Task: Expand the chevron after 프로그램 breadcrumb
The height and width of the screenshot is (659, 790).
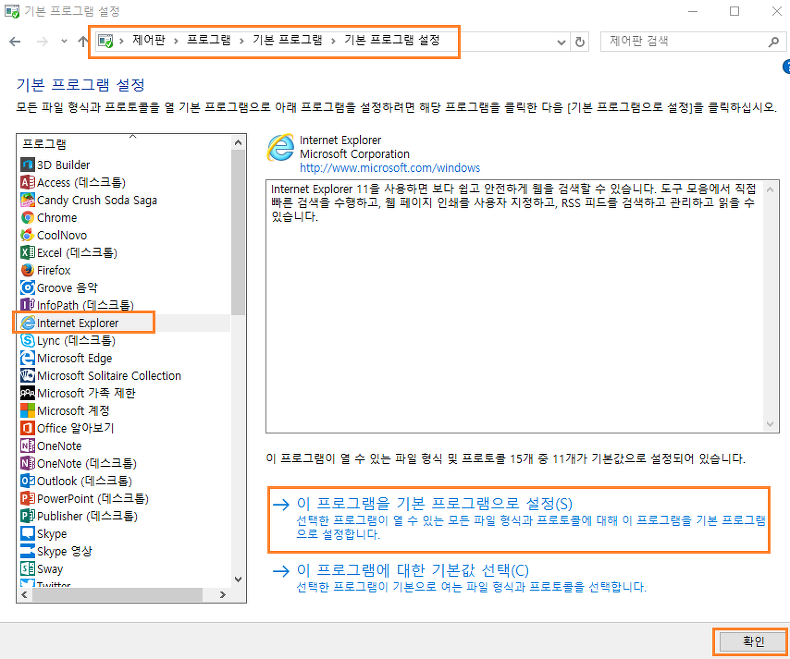Action: point(241,41)
